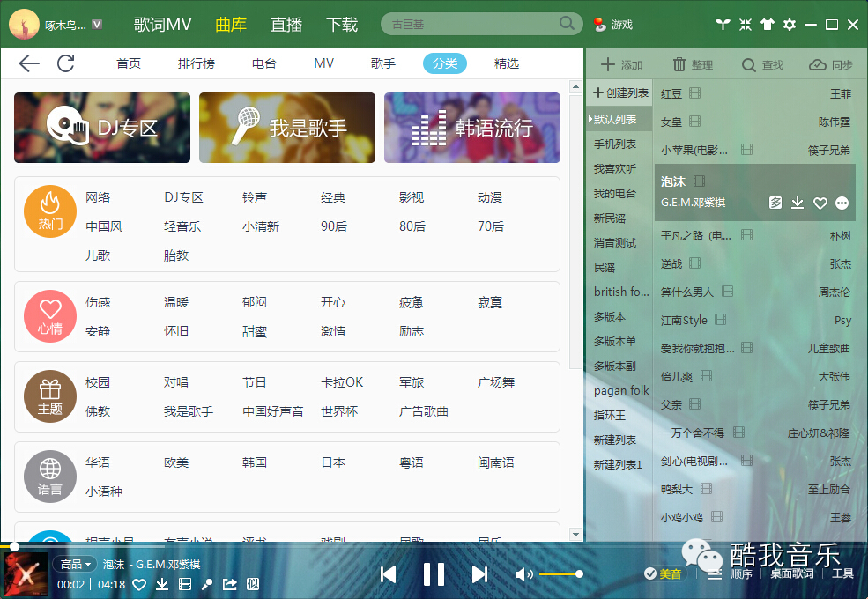
Task: Click 整理 trash icon to organize the list
Action: (x=693, y=65)
